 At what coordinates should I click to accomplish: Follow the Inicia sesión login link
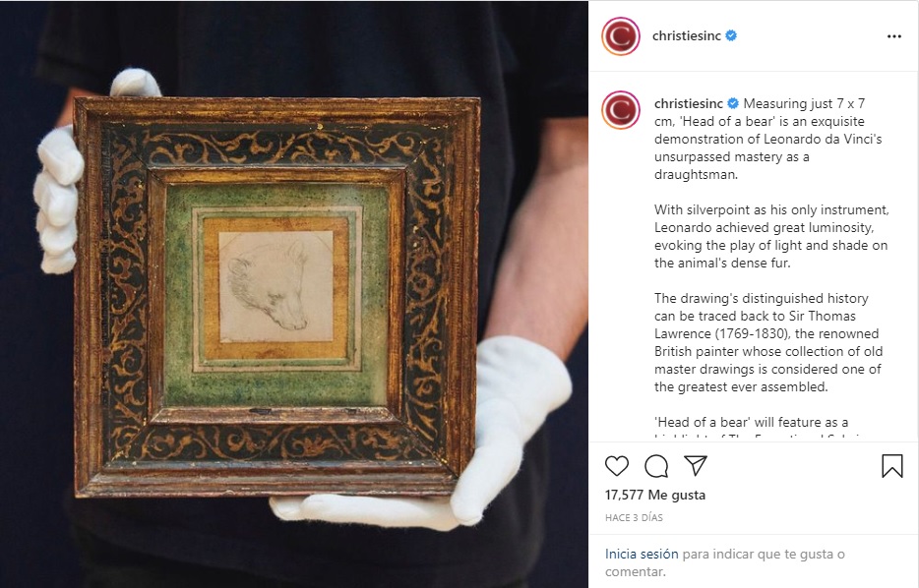[642, 554]
